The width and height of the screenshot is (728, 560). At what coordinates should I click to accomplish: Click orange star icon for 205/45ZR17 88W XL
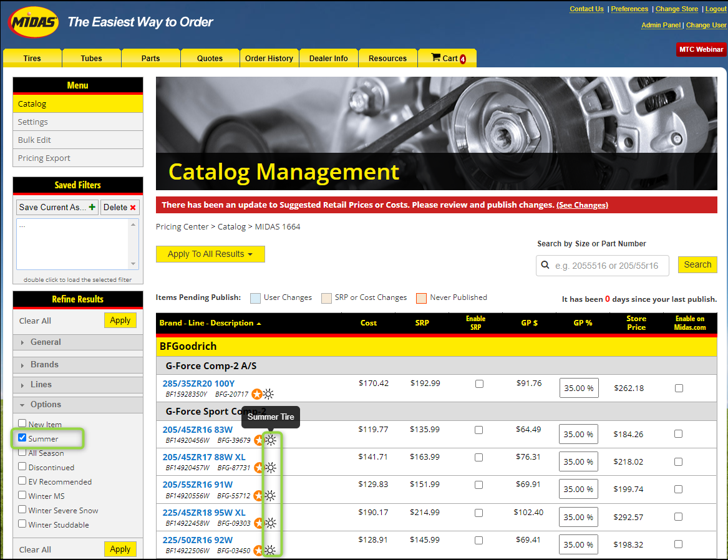pos(259,468)
